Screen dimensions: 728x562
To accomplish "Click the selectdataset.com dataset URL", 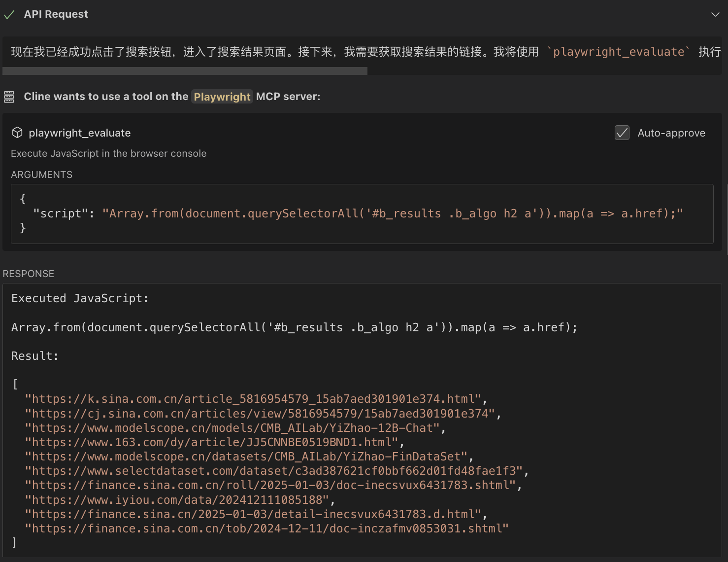I will coord(277,471).
